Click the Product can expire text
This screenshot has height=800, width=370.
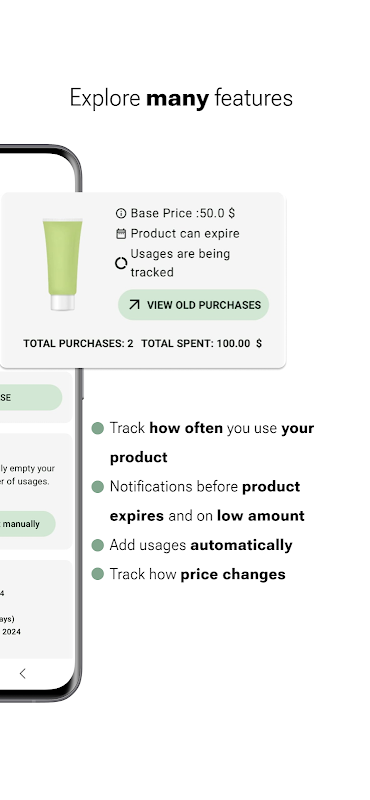coord(185,234)
